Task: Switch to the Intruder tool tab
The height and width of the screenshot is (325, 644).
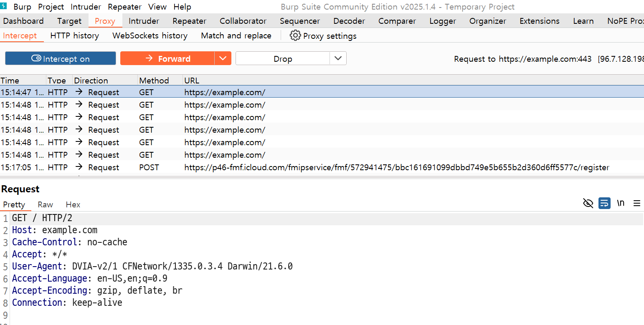Action: coord(144,21)
